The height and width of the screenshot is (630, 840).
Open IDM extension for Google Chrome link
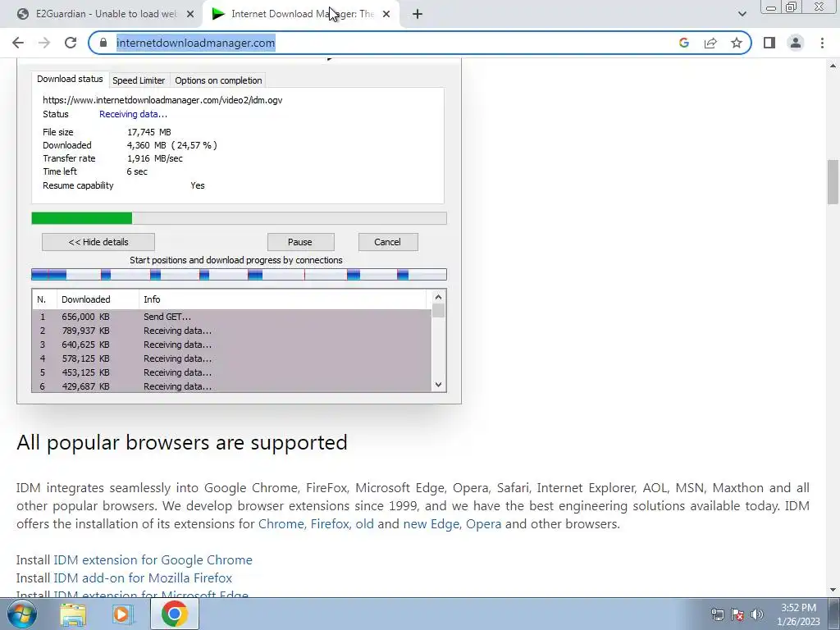pyautogui.click(x=153, y=559)
